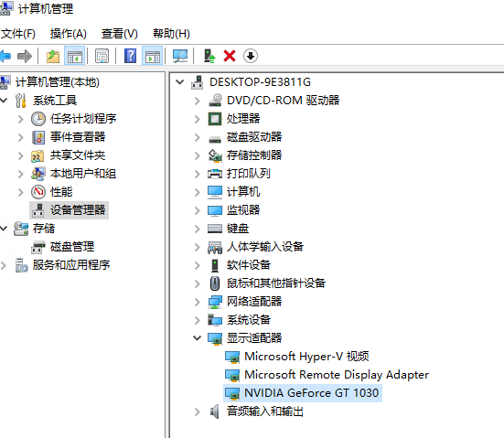Click the Disable device down-arrow icon

(251, 56)
